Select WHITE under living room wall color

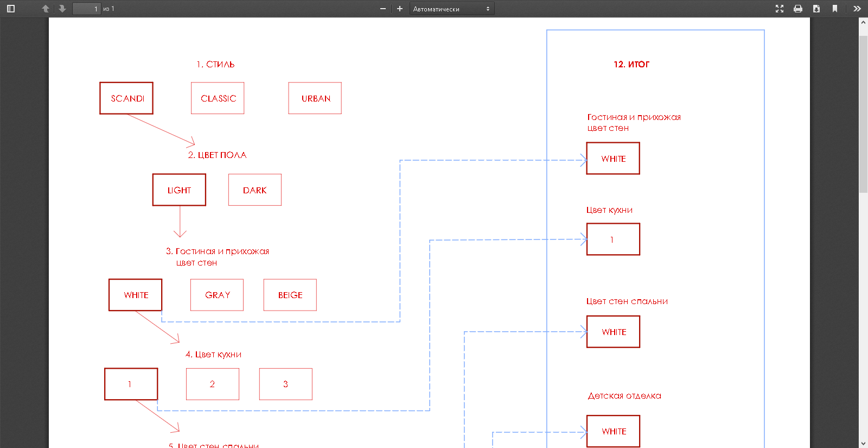click(x=135, y=295)
